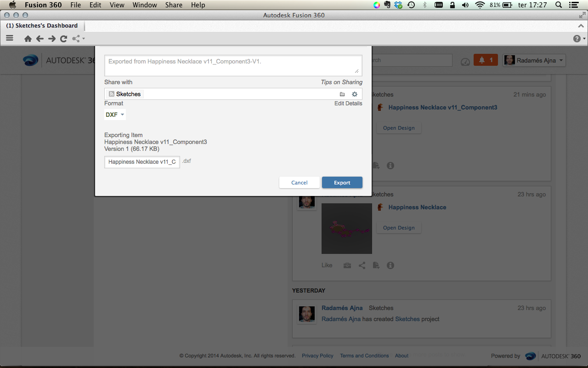
Task: Reload the page with the refresh icon
Action: coord(64,39)
